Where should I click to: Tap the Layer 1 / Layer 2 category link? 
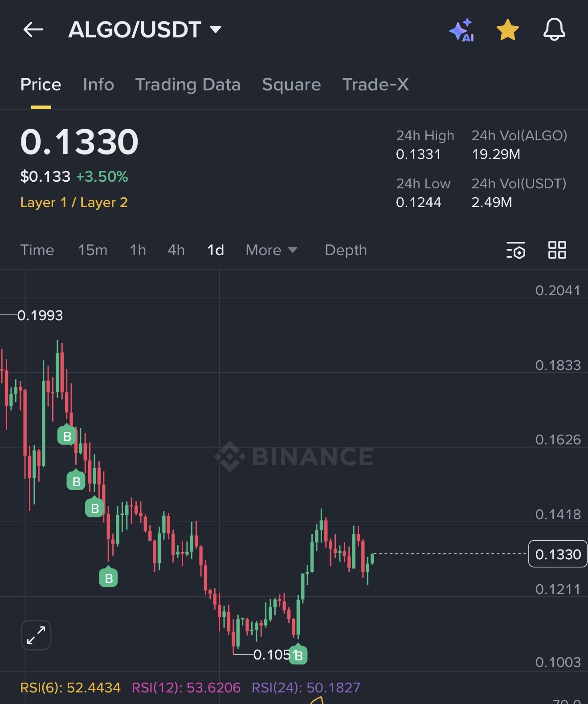pos(74,203)
